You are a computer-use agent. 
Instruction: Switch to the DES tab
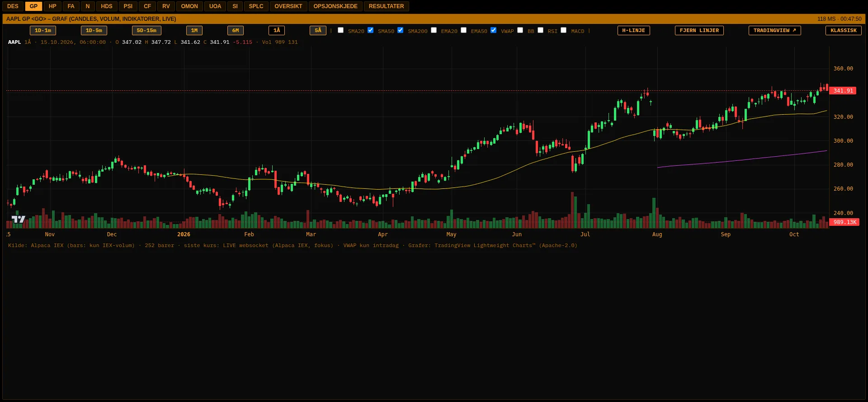click(13, 6)
